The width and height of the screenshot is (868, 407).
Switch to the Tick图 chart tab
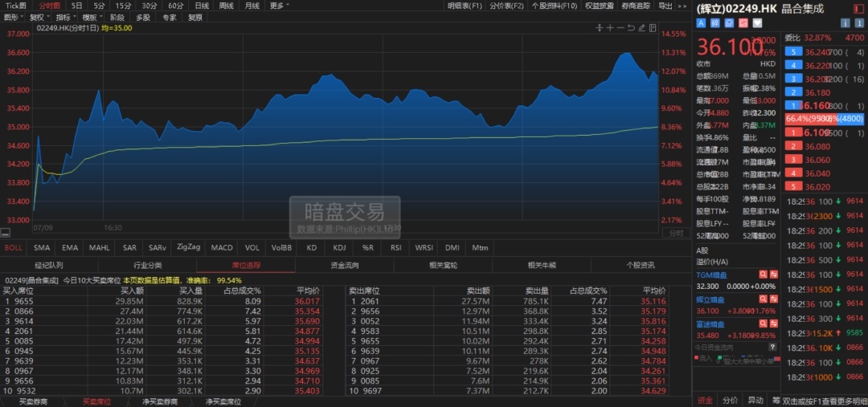click(15, 6)
